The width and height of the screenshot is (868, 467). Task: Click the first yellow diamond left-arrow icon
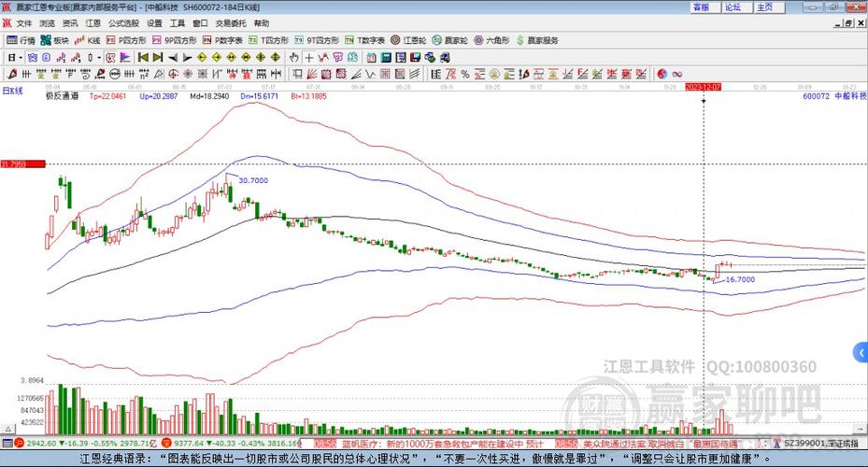202,58
